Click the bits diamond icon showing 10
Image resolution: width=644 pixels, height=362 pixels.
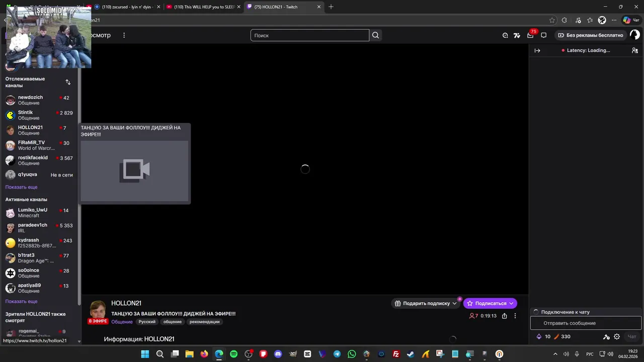point(539,336)
